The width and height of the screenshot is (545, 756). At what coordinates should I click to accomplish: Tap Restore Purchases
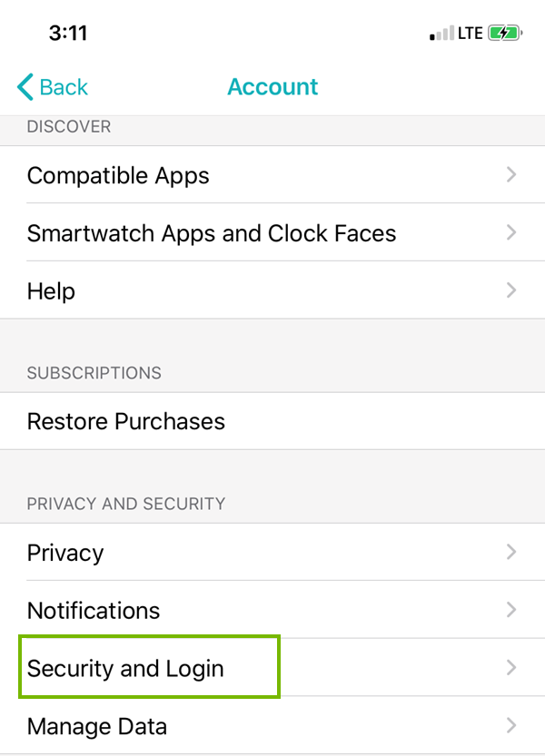125,421
